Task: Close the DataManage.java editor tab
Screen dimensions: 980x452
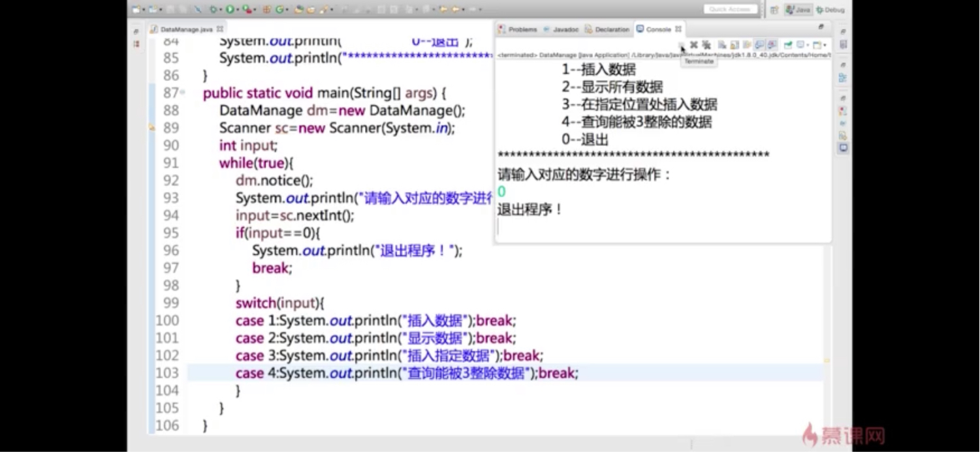Action: pos(220,29)
